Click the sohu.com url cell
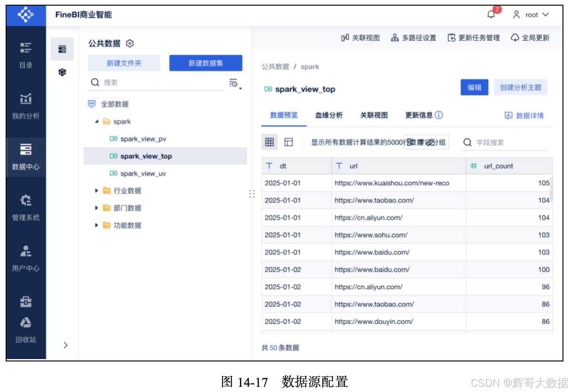 click(x=399, y=235)
